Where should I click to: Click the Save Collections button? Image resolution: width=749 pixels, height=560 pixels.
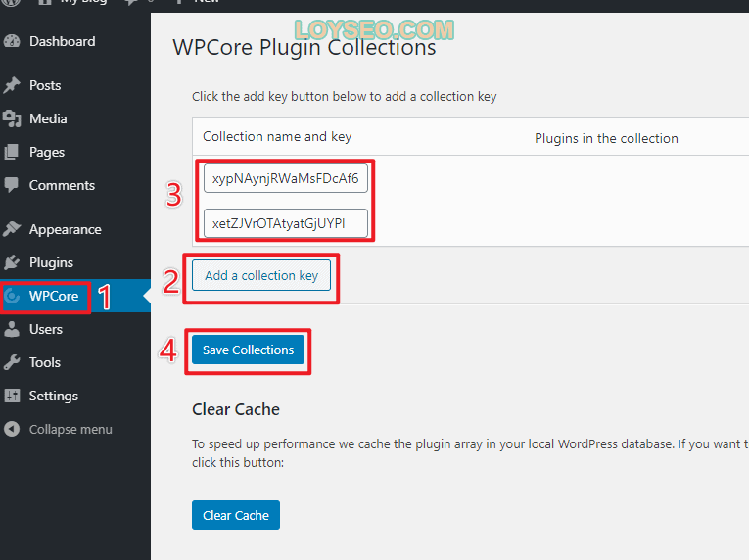pos(248,350)
